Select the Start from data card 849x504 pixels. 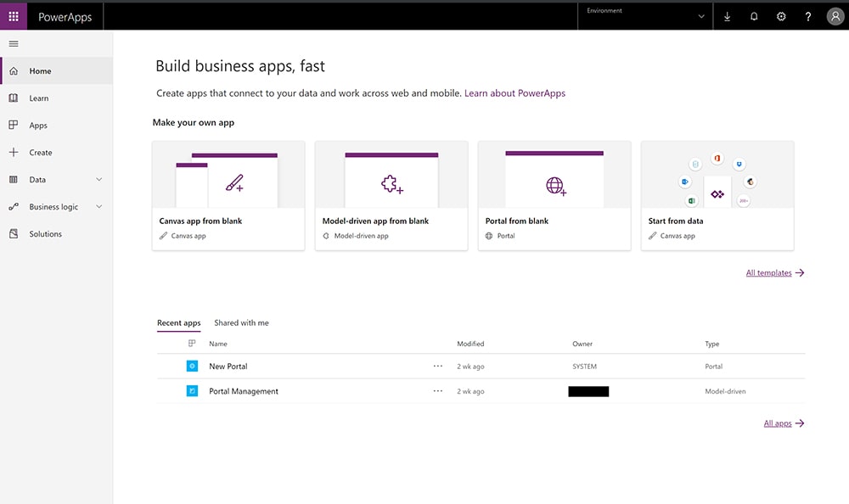[717, 196]
